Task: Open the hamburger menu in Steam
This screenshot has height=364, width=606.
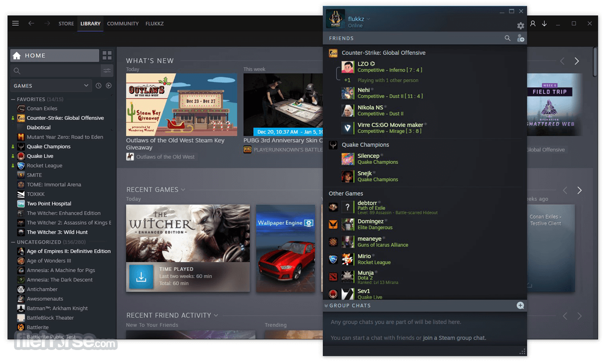Action: pos(15,23)
